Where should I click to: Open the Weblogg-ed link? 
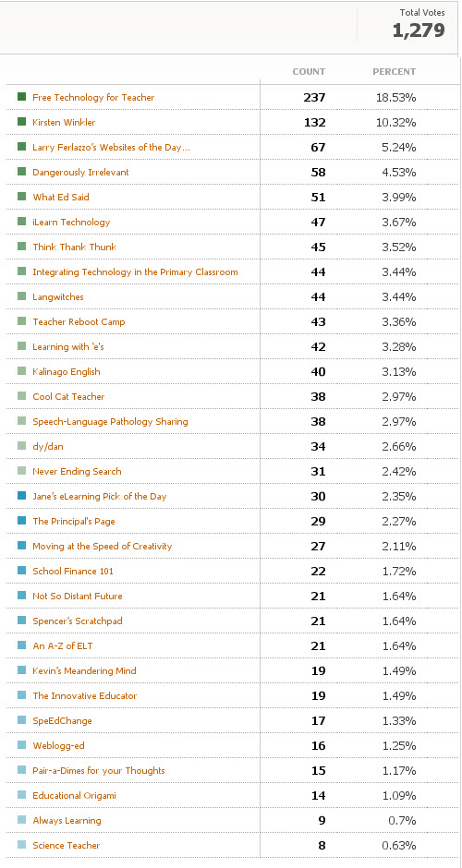point(59,745)
